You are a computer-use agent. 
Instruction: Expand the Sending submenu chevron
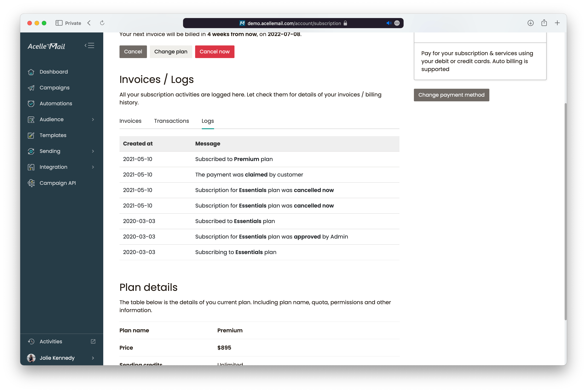tap(93, 151)
